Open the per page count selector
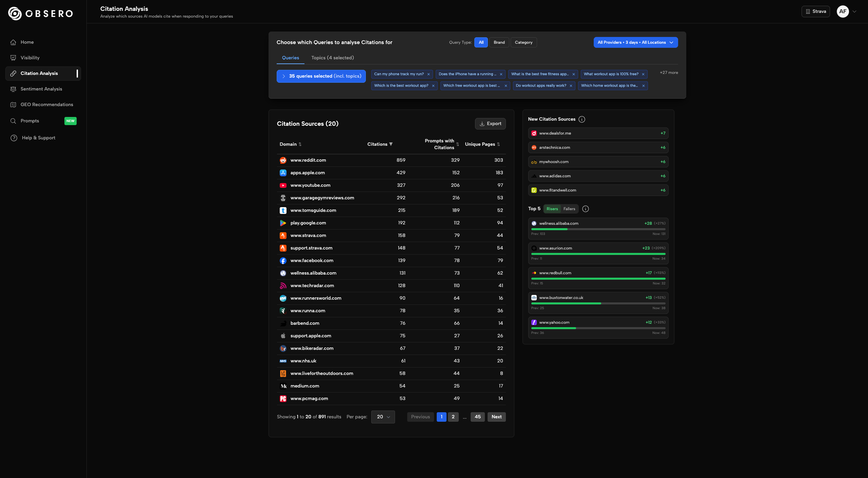 (x=383, y=417)
